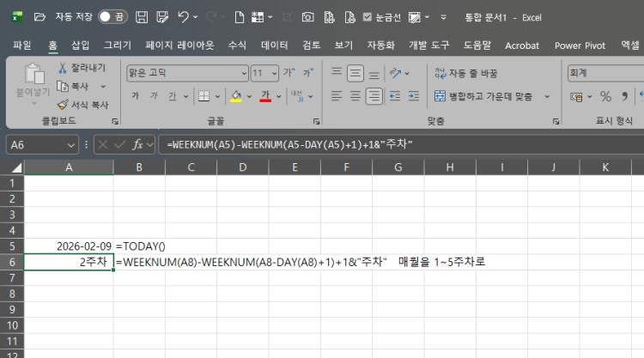Image resolution: width=644 pixels, height=358 pixels.
Task: Click the borders icon
Action: click(204, 96)
